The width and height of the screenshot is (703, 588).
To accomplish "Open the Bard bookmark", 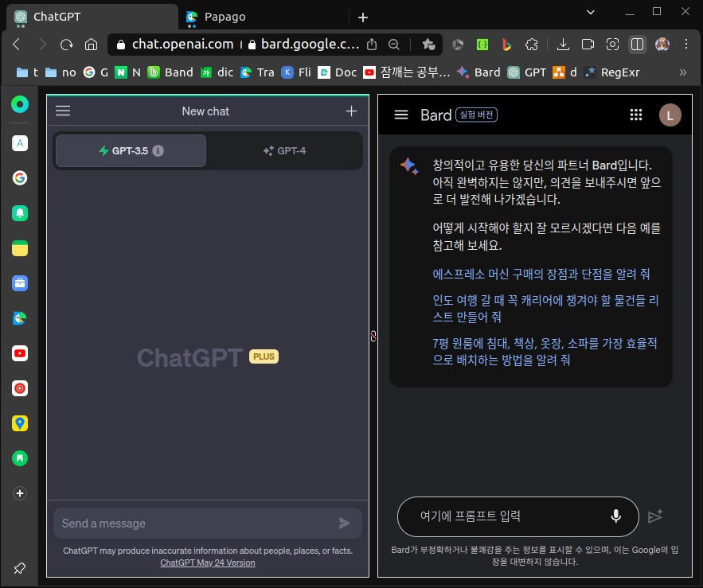I will click(478, 72).
